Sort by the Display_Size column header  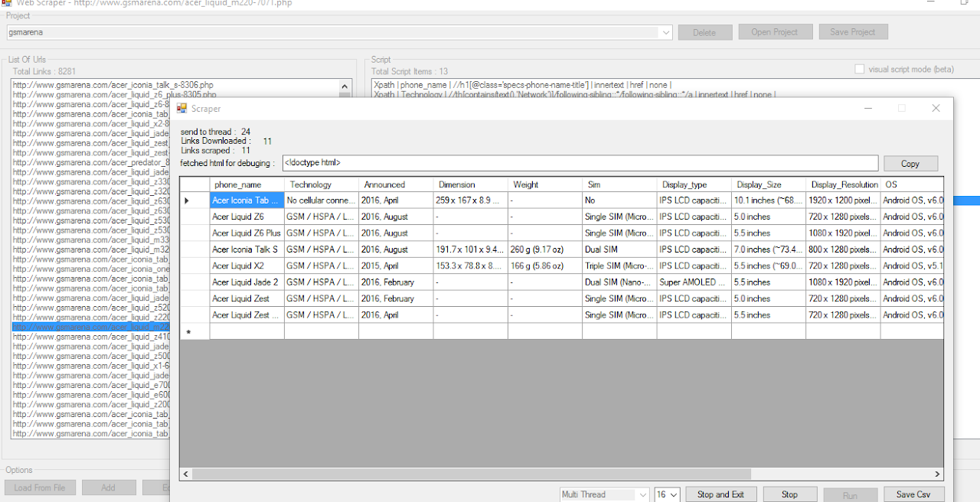(x=768, y=184)
